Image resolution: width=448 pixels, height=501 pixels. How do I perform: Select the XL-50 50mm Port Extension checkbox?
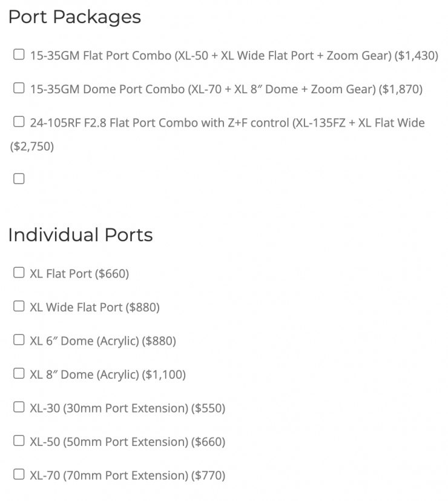[x=19, y=442]
